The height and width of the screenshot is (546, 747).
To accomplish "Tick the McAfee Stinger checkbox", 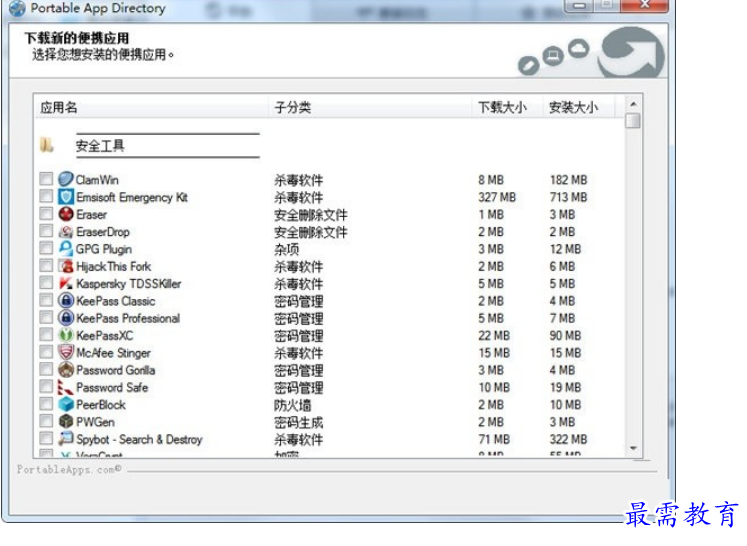I will [x=46, y=352].
